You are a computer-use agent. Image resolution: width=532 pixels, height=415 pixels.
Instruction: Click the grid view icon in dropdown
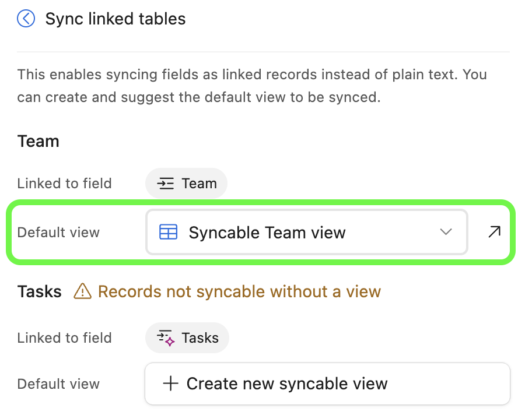168,232
